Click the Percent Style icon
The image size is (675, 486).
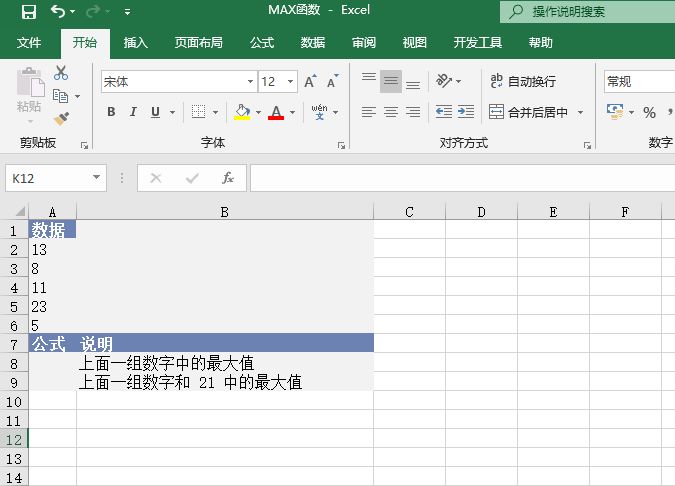(x=649, y=112)
